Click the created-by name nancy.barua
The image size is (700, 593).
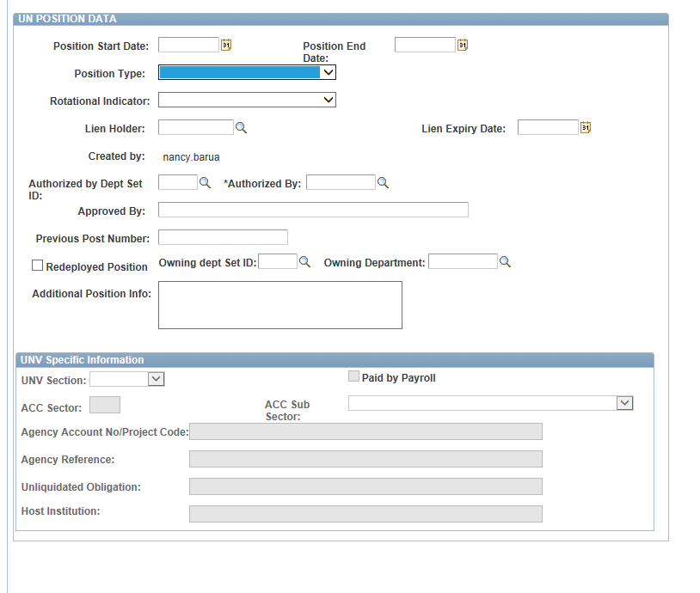coord(191,157)
